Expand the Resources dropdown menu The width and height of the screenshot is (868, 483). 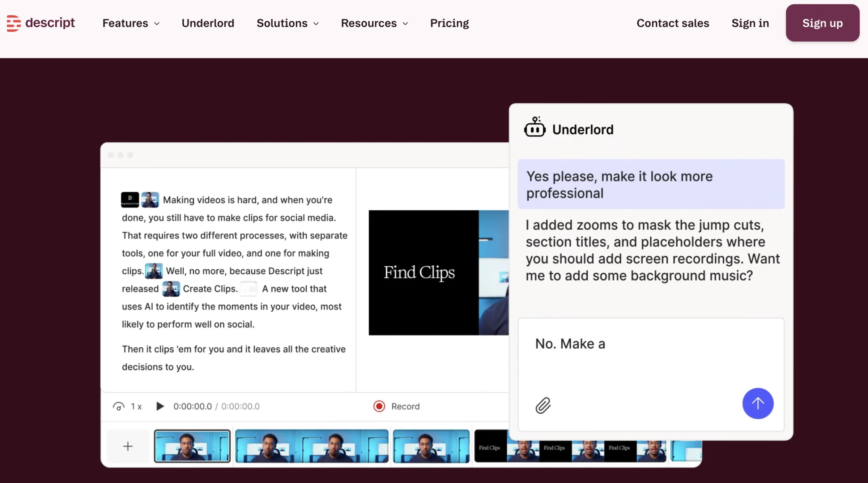pos(374,23)
